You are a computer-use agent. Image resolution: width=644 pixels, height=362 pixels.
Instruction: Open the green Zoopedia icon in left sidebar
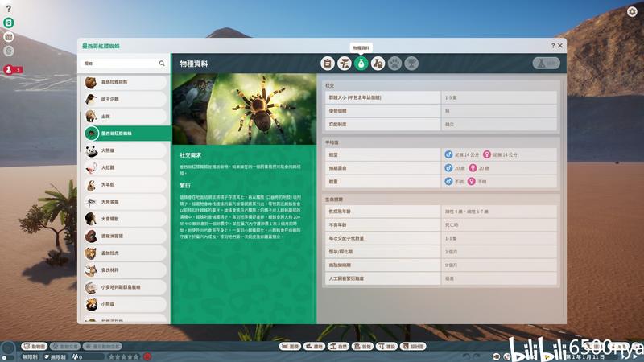tap(9, 23)
